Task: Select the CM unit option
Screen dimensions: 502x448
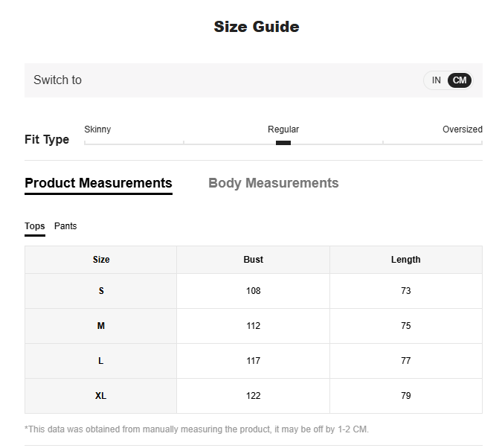Action: (x=460, y=80)
